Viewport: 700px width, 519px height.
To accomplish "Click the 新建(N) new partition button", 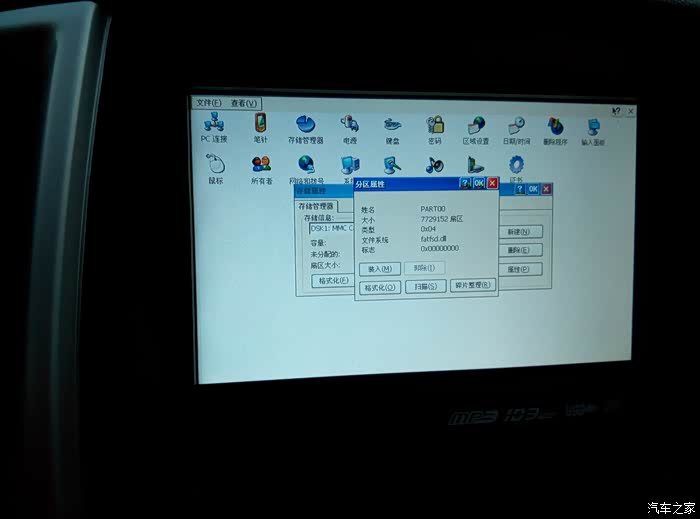I will coord(519,232).
